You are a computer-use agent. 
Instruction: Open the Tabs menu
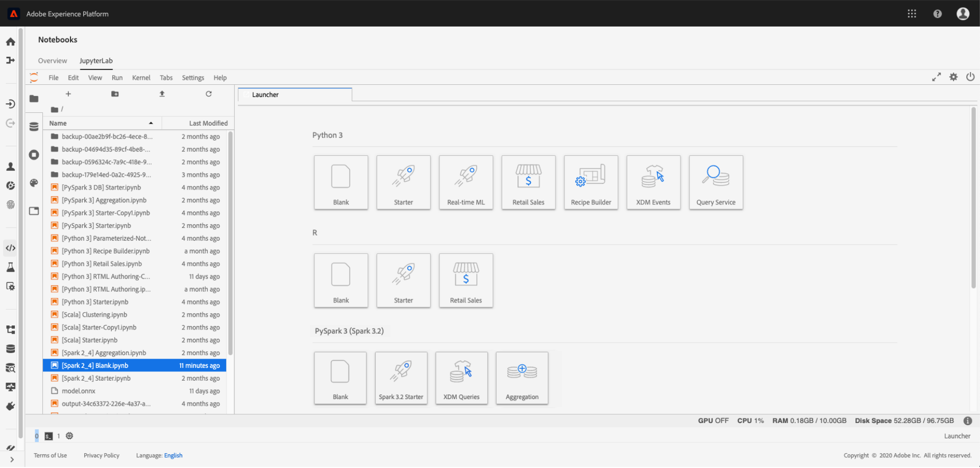[166, 78]
